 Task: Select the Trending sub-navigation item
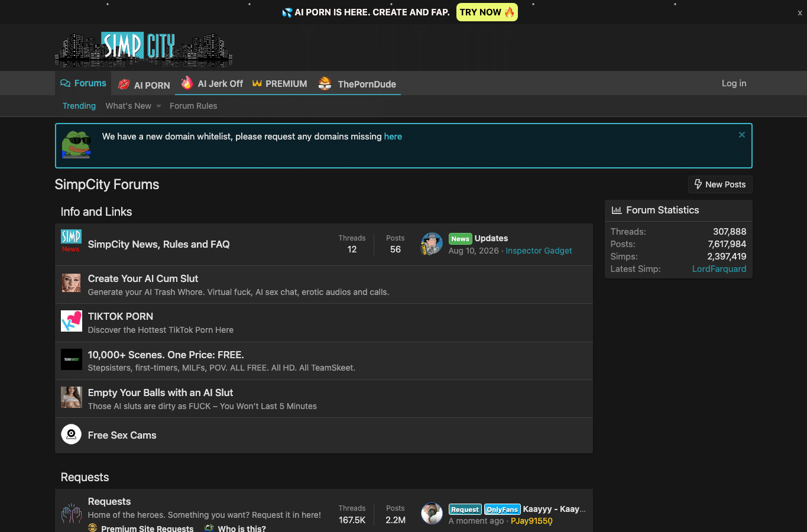[x=79, y=106]
